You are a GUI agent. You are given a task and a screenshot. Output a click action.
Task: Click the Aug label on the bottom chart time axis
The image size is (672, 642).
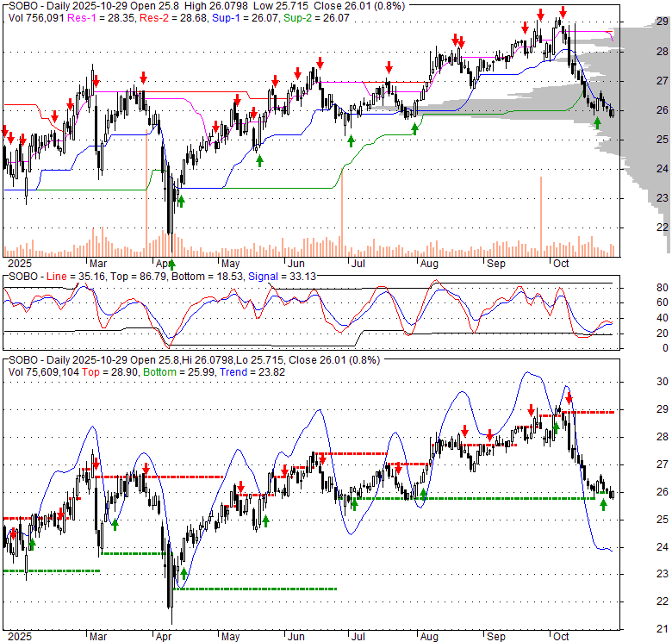(x=429, y=637)
